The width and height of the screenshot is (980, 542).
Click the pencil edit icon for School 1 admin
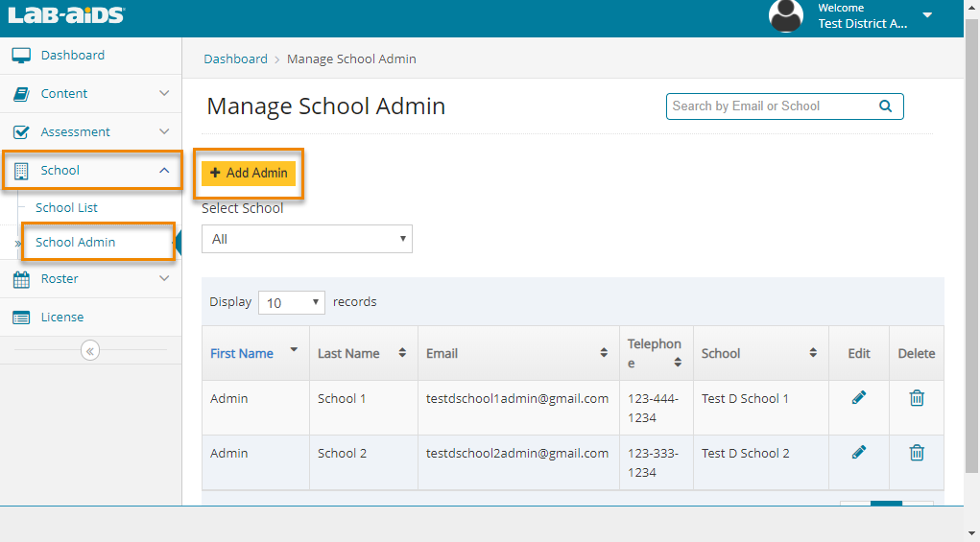click(859, 397)
